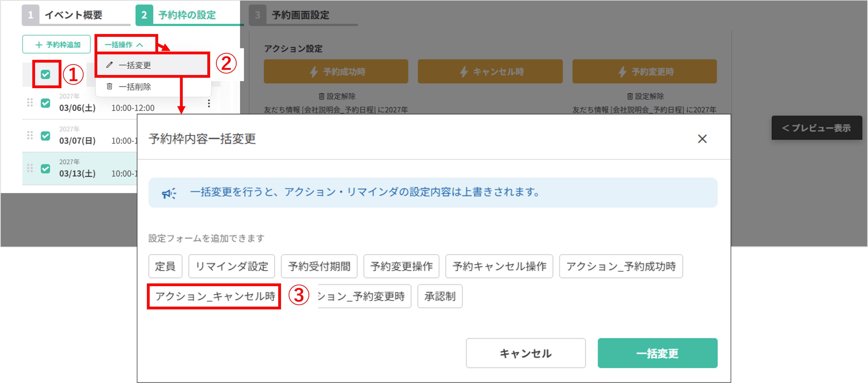Add the アクション_キャンセル時 form chip

point(215,296)
